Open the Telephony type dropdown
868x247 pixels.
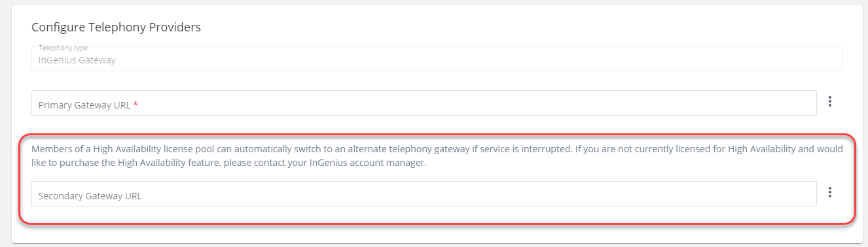pos(437,59)
